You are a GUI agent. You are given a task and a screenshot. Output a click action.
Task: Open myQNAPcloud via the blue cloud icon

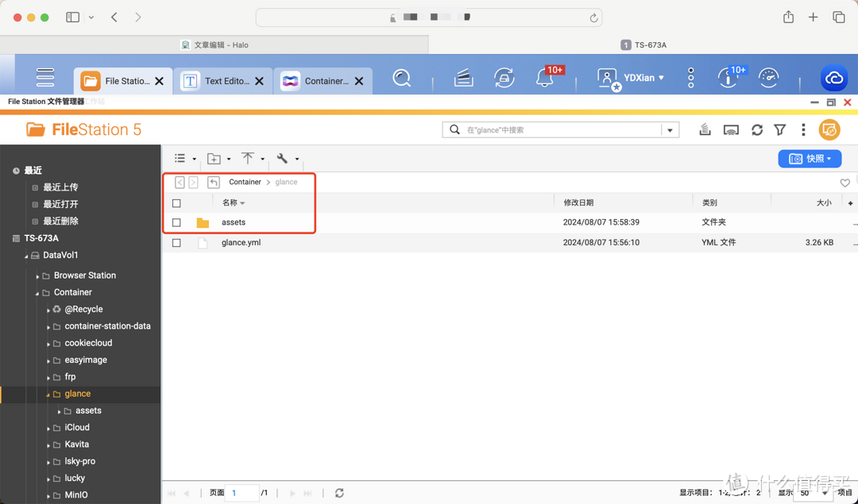click(834, 77)
